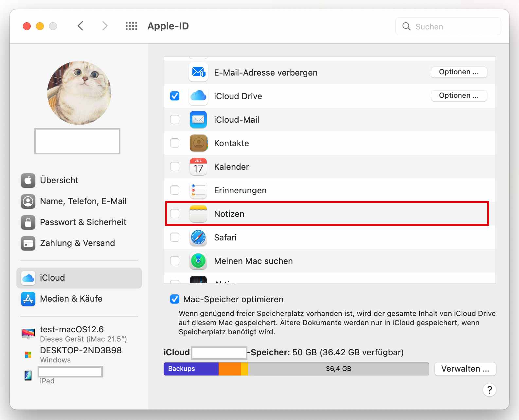Click the iMac icon for test-macOS12.6

(28, 333)
